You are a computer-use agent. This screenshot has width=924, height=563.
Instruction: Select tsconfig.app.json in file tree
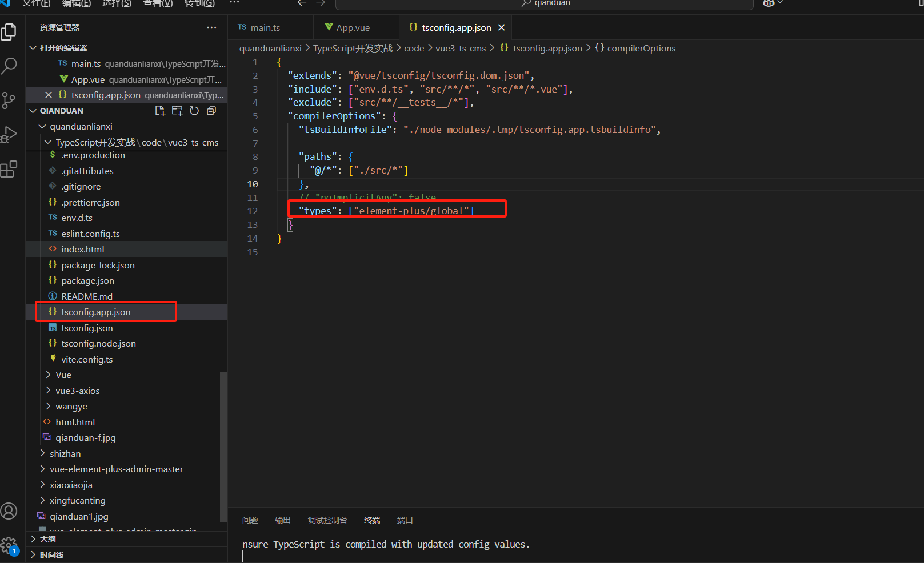click(x=126, y=312)
